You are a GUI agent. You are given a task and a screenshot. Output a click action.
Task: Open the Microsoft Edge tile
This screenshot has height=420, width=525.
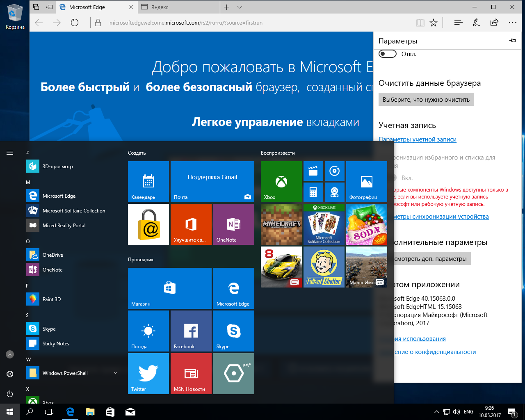tap(234, 288)
